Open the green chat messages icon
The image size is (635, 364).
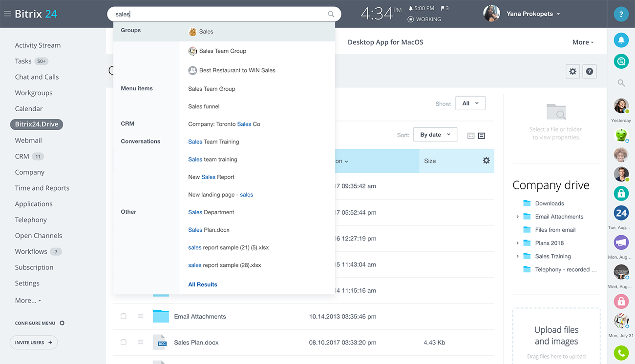tap(621, 61)
